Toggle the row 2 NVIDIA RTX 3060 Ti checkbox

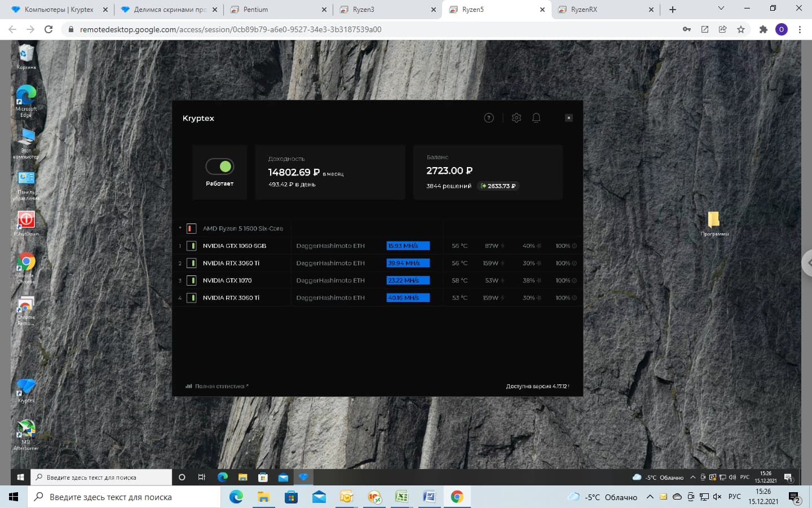tap(192, 263)
